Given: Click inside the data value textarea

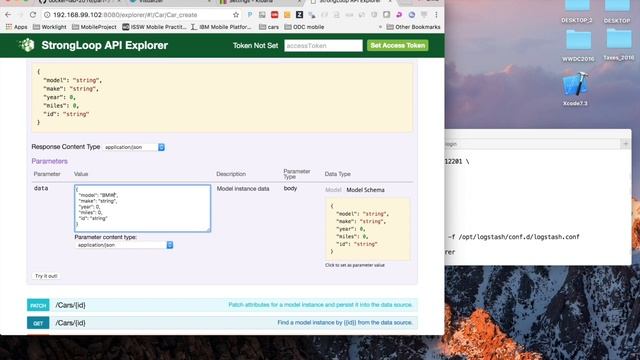Looking at the screenshot, I should point(142,208).
